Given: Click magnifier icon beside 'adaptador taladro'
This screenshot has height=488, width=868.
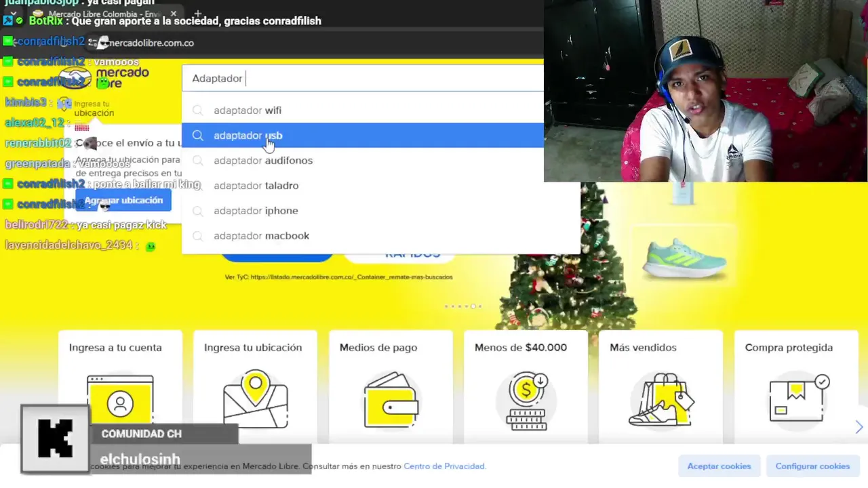Looking at the screenshot, I should pyautogui.click(x=197, y=186).
